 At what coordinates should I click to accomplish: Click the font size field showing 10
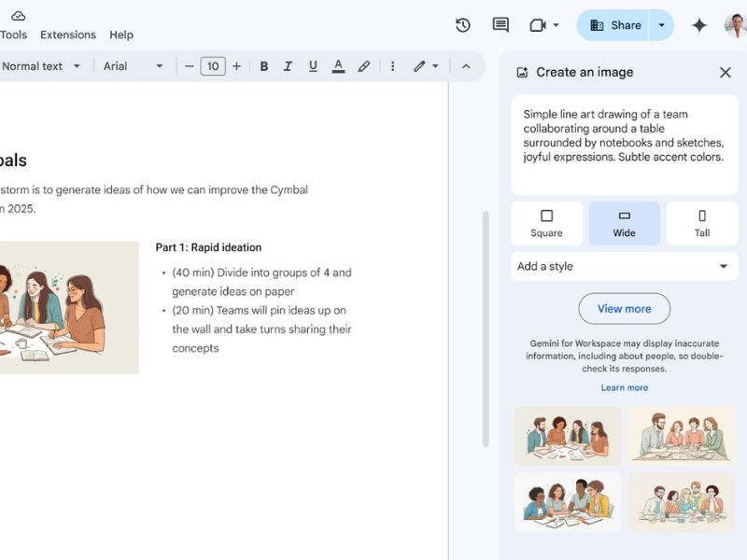click(x=213, y=66)
